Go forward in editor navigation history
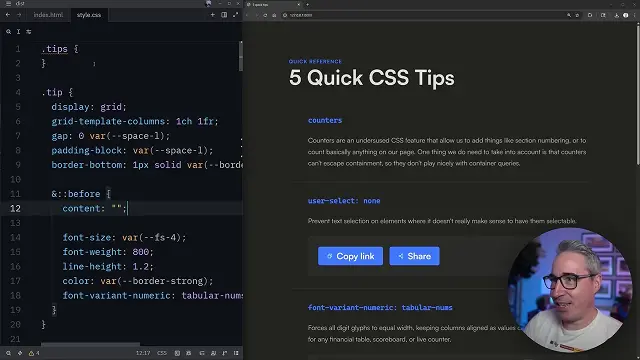This screenshot has height=360, width=640. point(19,15)
